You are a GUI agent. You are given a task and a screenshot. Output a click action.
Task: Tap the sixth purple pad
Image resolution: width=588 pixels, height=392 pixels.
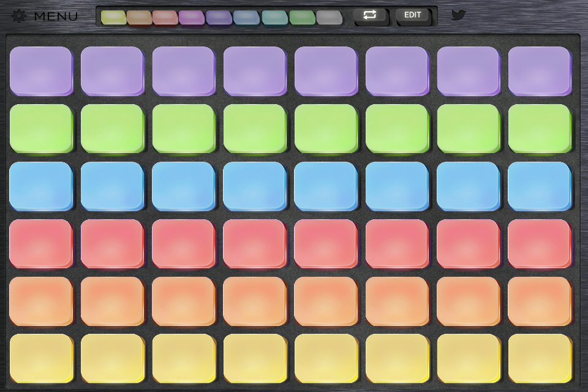(398, 71)
